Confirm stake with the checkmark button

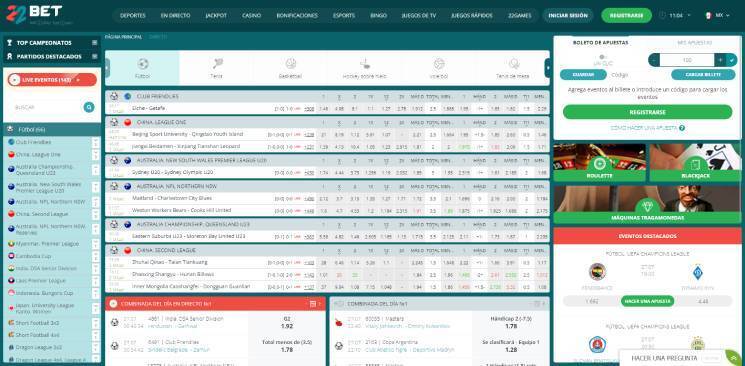pos(732,60)
